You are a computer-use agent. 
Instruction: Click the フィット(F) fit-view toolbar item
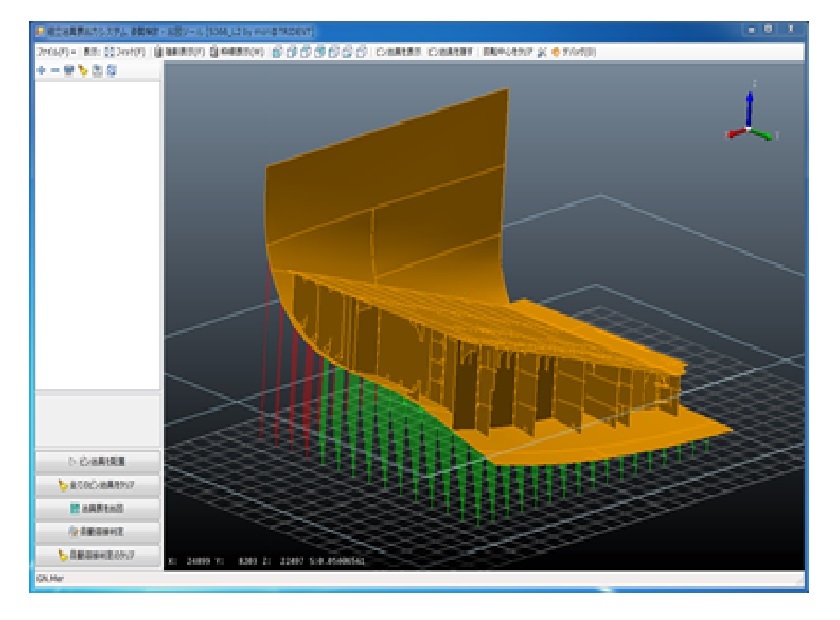[125, 52]
